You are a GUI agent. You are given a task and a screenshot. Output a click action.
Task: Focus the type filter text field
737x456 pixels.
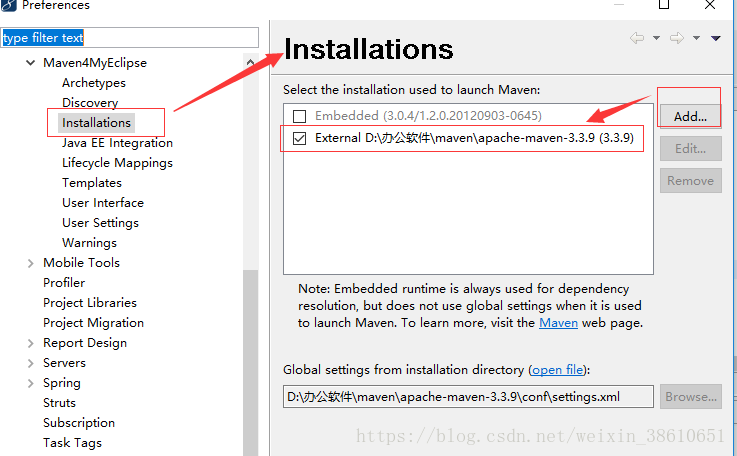click(130, 38)
